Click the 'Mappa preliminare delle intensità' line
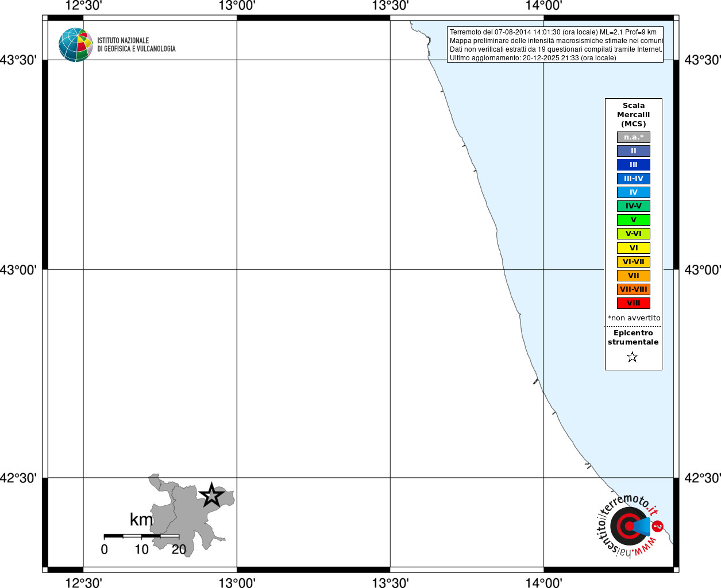 [556, 41]
